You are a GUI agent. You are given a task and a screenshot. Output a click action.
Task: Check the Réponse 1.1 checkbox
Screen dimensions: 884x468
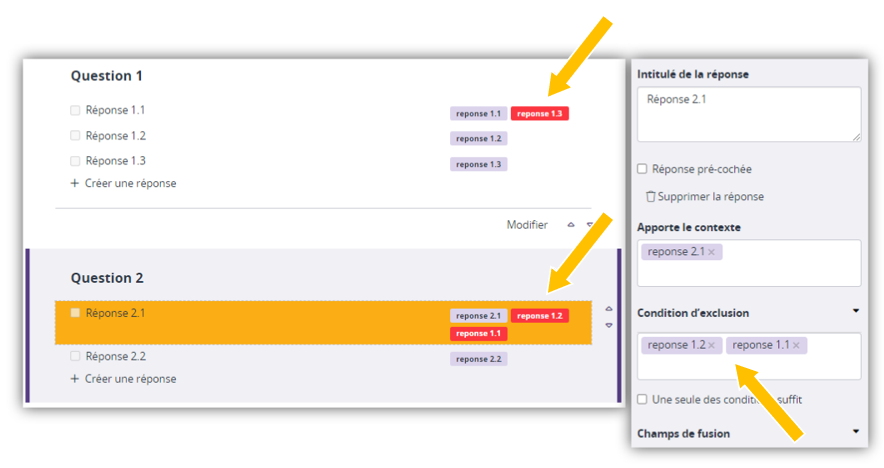click(75, 110)
